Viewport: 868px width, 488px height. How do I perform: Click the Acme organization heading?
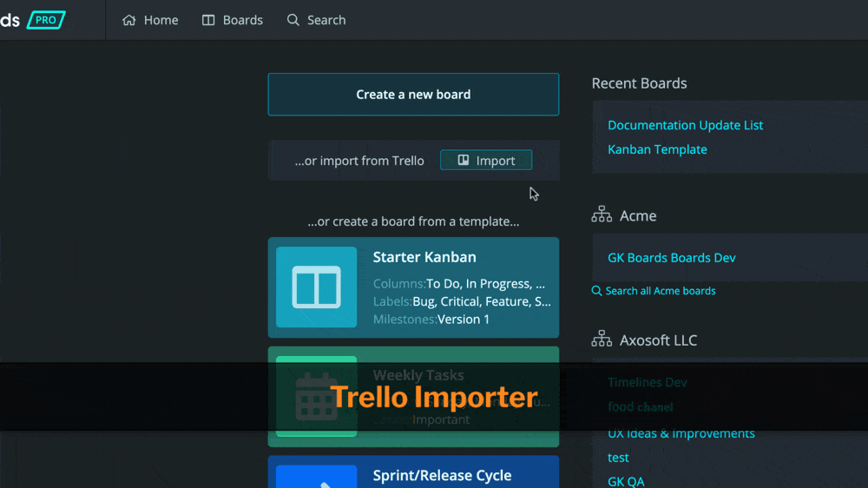638,215
